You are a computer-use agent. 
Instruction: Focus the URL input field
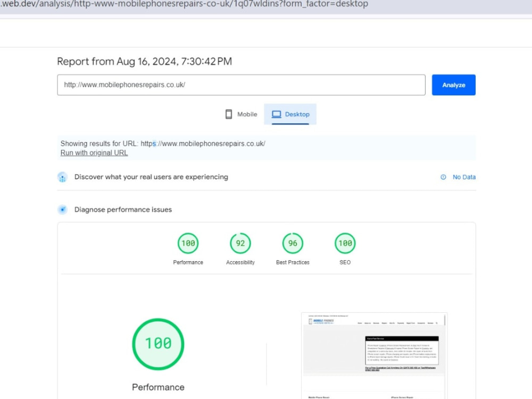click(x=241, y=85)
